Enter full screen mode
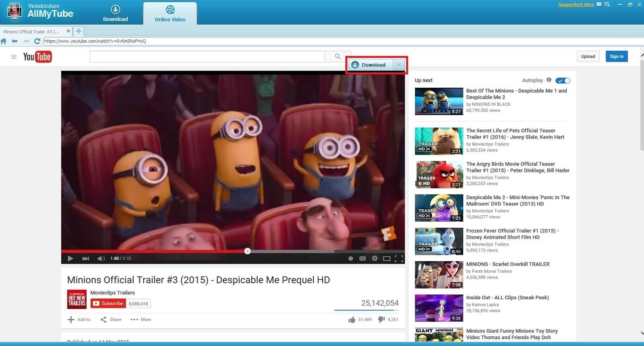644x346 pixels. coord(399,258)
